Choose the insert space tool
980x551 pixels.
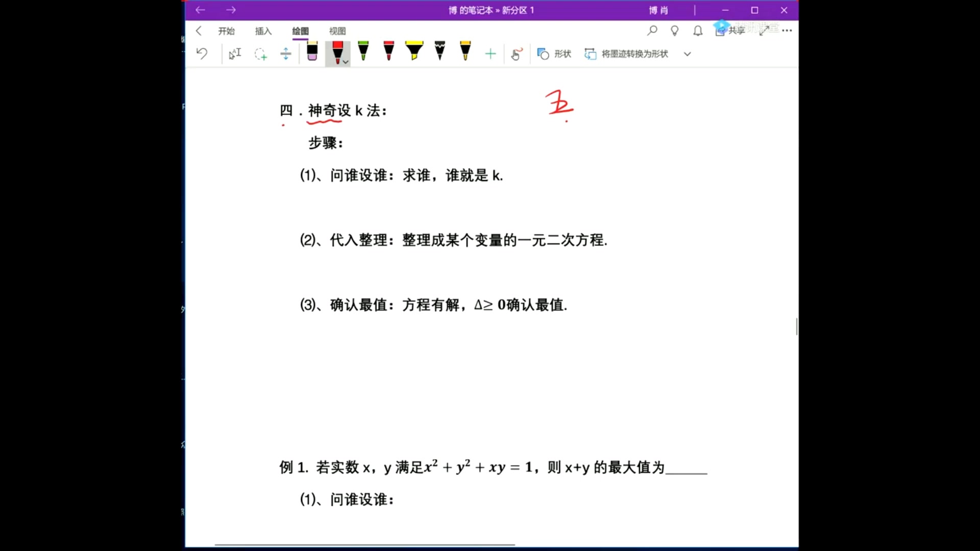point(286,54)
